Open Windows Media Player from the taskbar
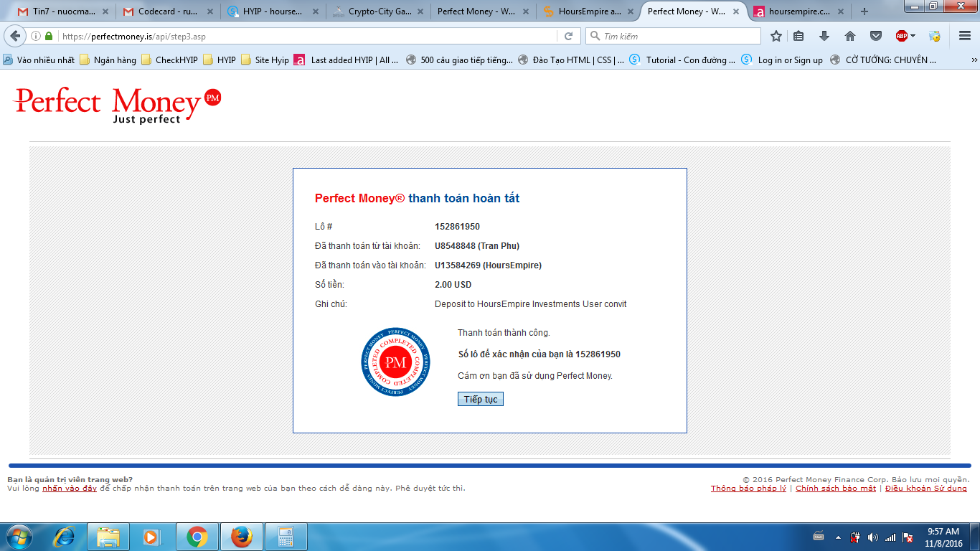Viewport: 980px width, 551px height. [151, 537]
